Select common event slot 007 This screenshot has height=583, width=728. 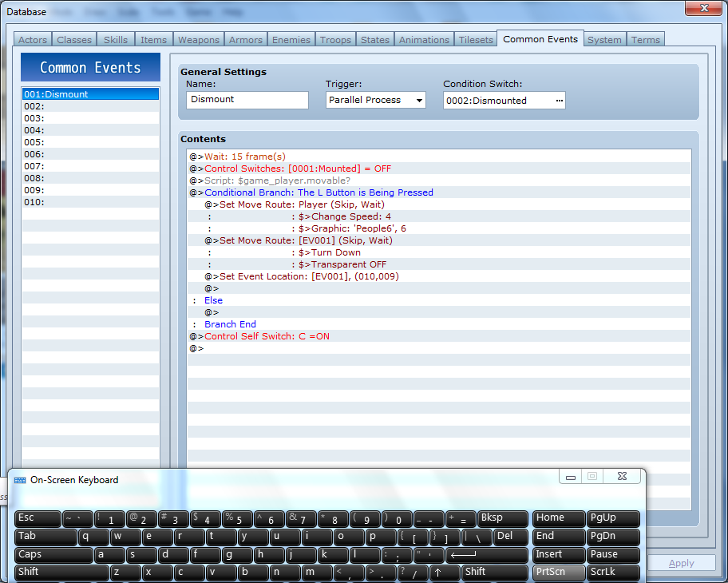pyautogui.click(x=90, y=166)
